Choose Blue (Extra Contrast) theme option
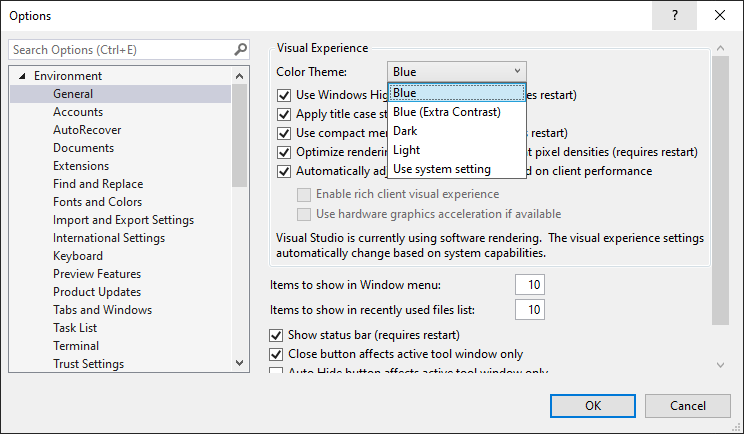The image size is (744, 434). 447,112
